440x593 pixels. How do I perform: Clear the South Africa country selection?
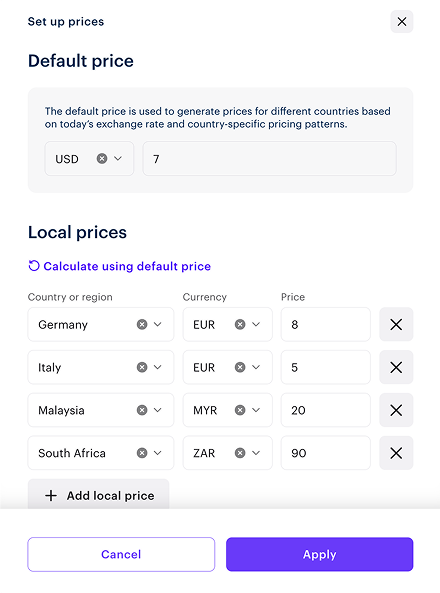coord(142,453)
